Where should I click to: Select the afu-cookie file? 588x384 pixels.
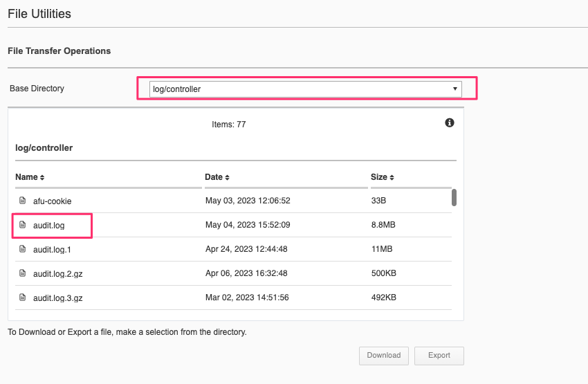click(52, 201)
